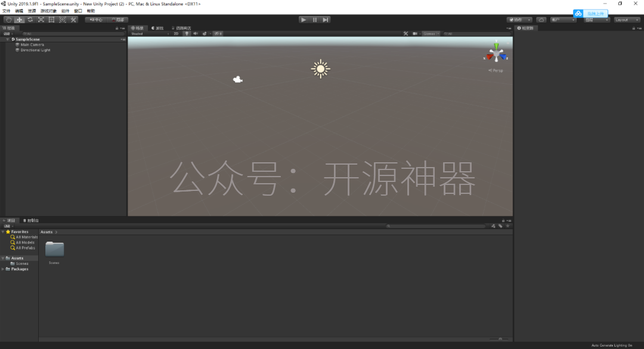Start Play mode
This screenshot has height=349, width=644.
(x=304, y=20)
